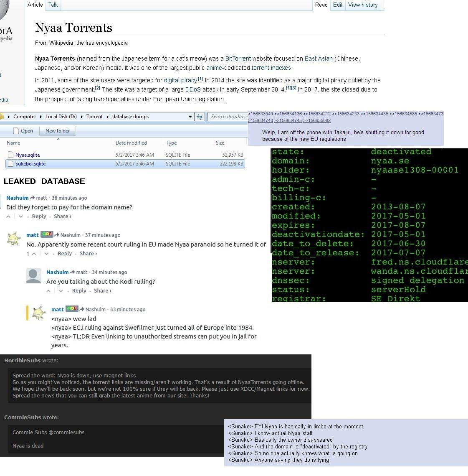Open quoted post >>156634212
Viewport: 468px width, 476px height.
point(317,114)
